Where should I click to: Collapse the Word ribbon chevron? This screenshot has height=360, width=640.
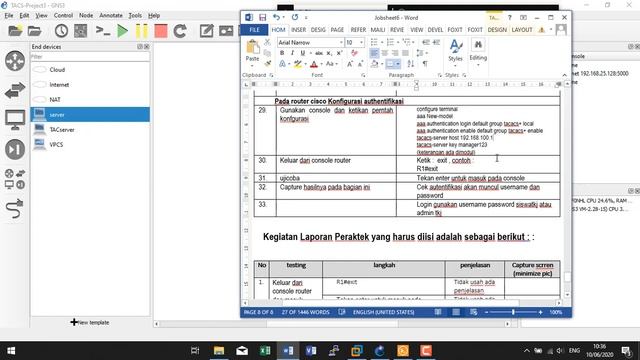click(564, 75)
